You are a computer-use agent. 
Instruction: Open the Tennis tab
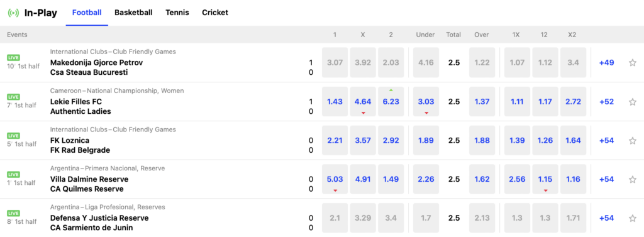coord(177,13)
